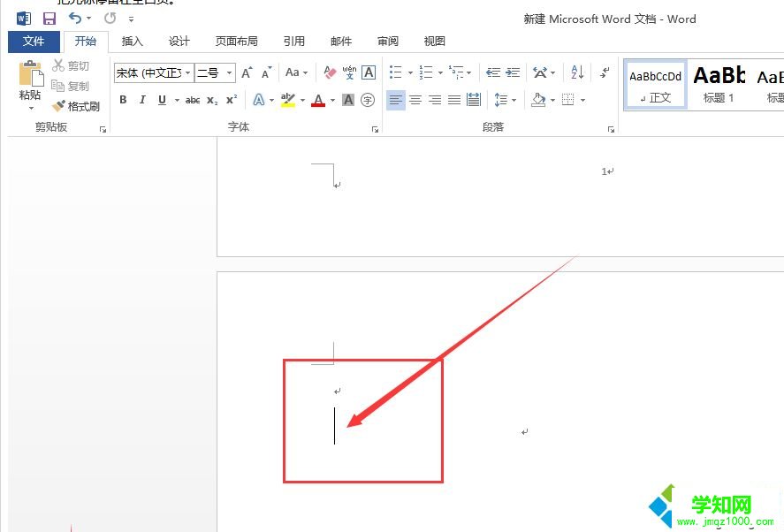Open the 字体 dialog launcher
Image resolution: width=784 pixels, height=532 pixels.
click(x=375, y=129)
